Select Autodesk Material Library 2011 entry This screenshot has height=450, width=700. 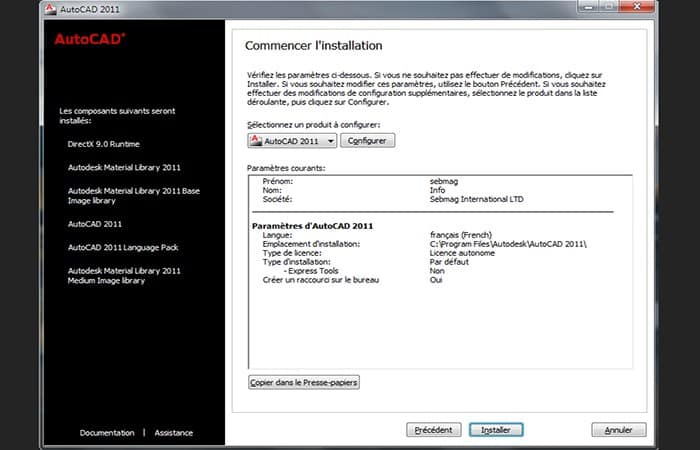click(124, 167)
